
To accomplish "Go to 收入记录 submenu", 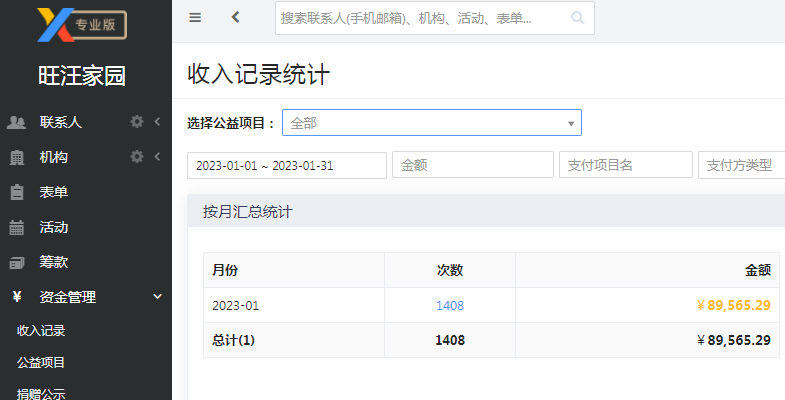I will pos(41,330).
